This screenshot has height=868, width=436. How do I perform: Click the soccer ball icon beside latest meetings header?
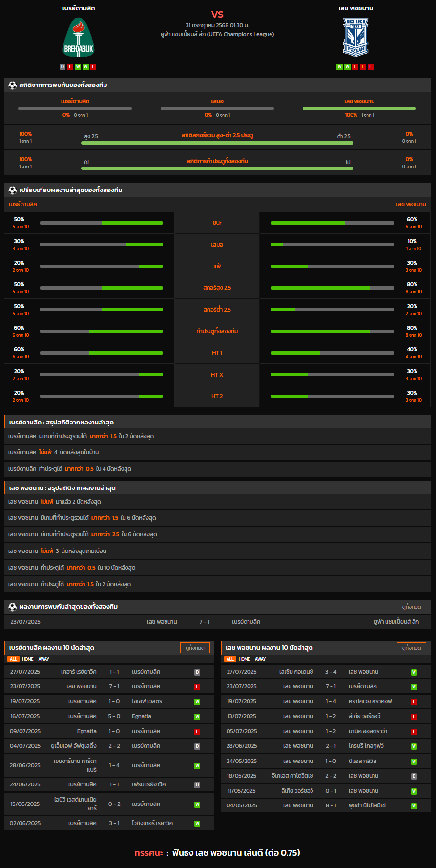[x=13, y=607]
